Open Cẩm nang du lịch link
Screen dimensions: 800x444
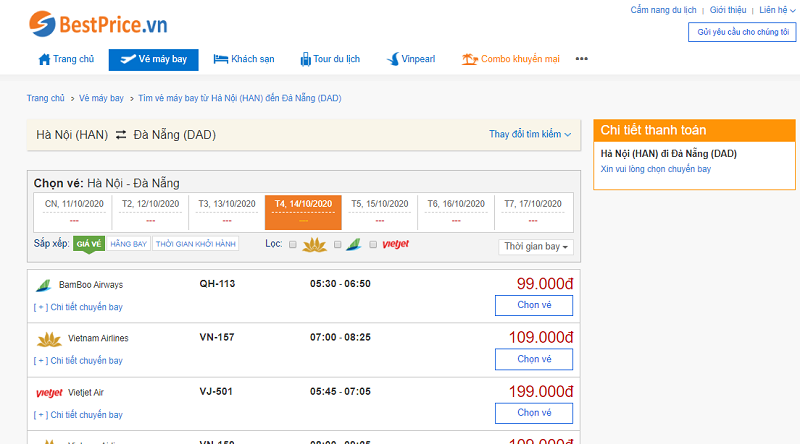point(663,10)
